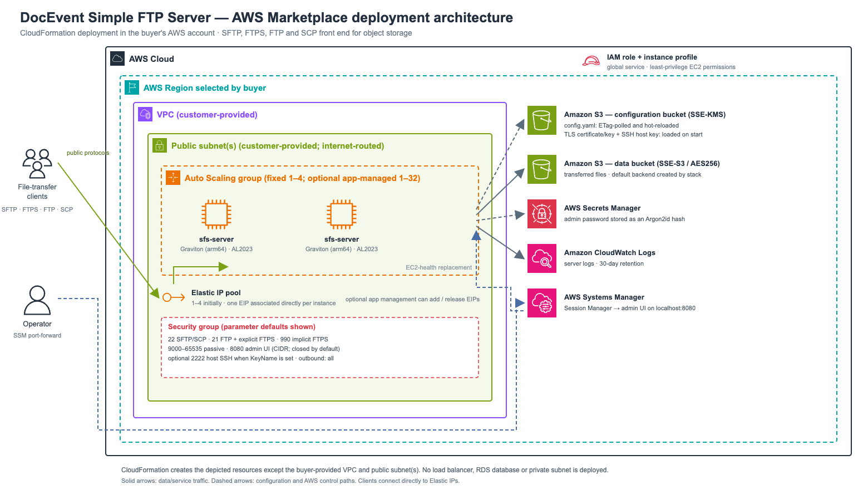Click the 'Elastic IP pool' label
The width and height of the screenshot is (868, 489).
(216, 292)
